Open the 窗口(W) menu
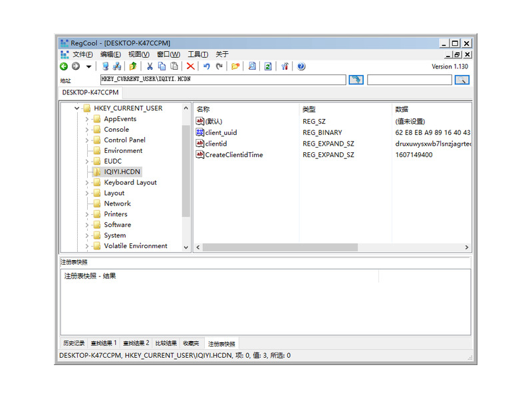The height and width of the screenshot is (399, 532). (169, 55)
